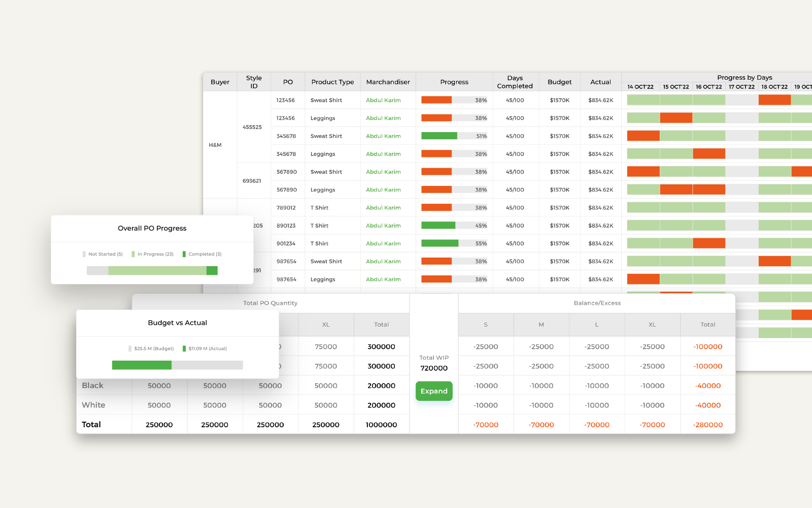Expand the H&M buyer group cell
The image size is (812, 508).
(x=215, y=145)
